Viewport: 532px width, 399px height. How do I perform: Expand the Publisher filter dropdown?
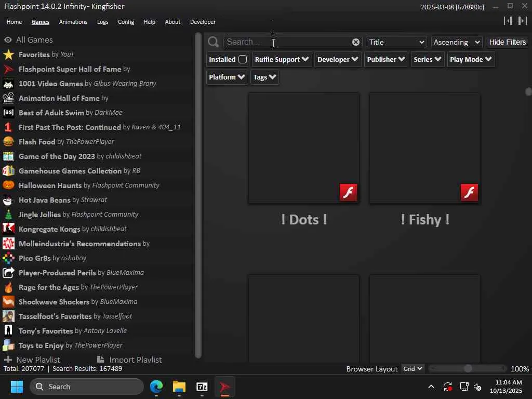click(x=386, y=59)
